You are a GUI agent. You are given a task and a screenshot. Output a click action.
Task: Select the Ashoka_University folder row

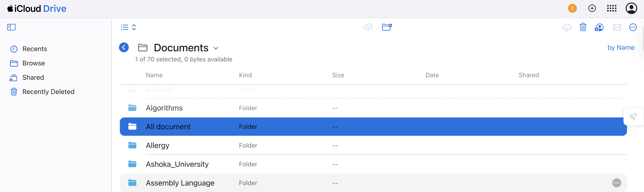[x=177, y=164]
